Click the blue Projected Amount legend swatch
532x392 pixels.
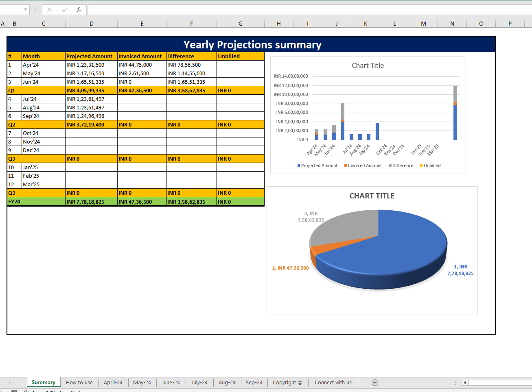click(299, 166)
